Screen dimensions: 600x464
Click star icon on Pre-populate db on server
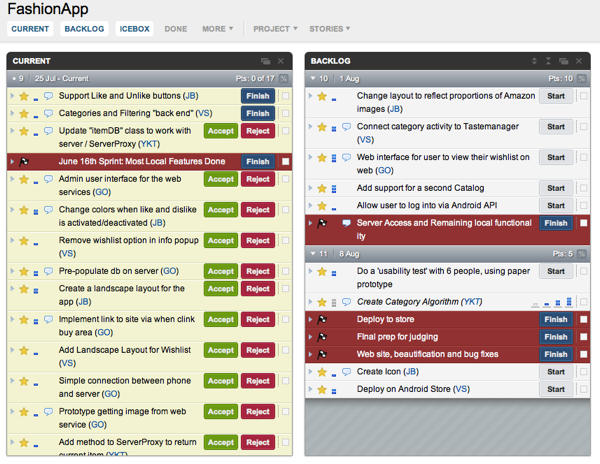tap(24, 271)
